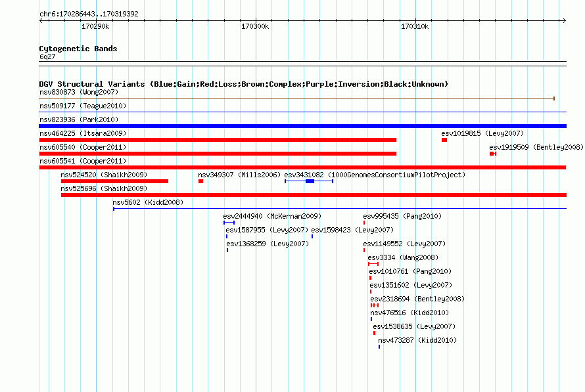Open the esv1919509 (Bentley2008) label
The height and width of the screenshot is (392, 585).
[536, 147]
